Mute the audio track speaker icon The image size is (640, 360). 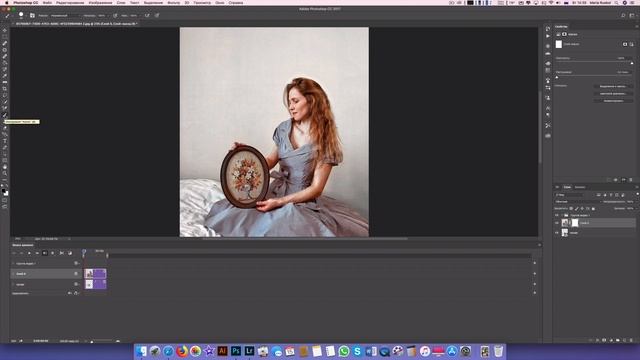coord(69,293)
